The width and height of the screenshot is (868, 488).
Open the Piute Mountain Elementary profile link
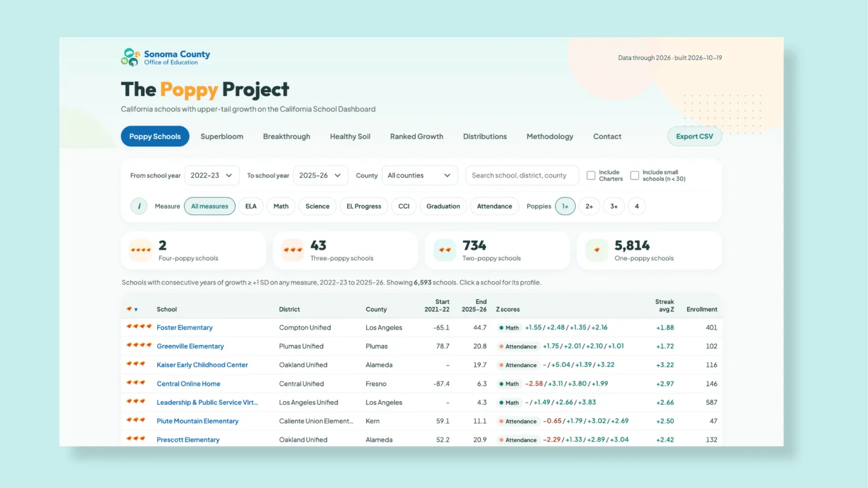pyautogui.click(x=198, y=421)
